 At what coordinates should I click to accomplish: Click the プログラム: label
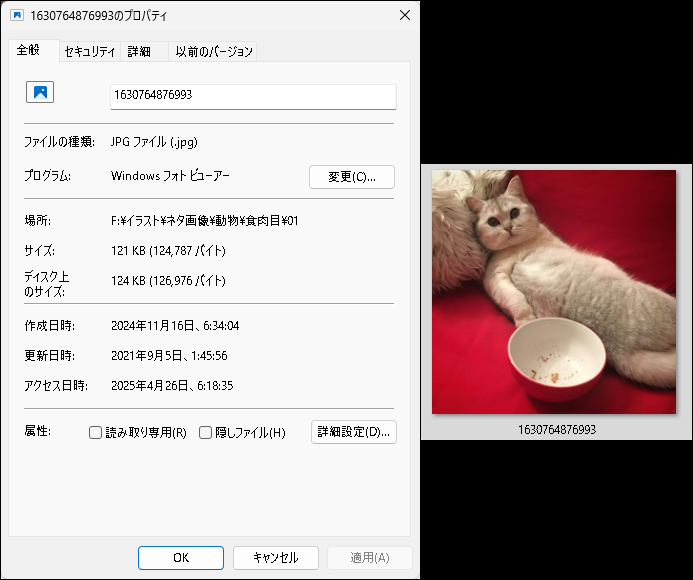[x=47, y=176]
